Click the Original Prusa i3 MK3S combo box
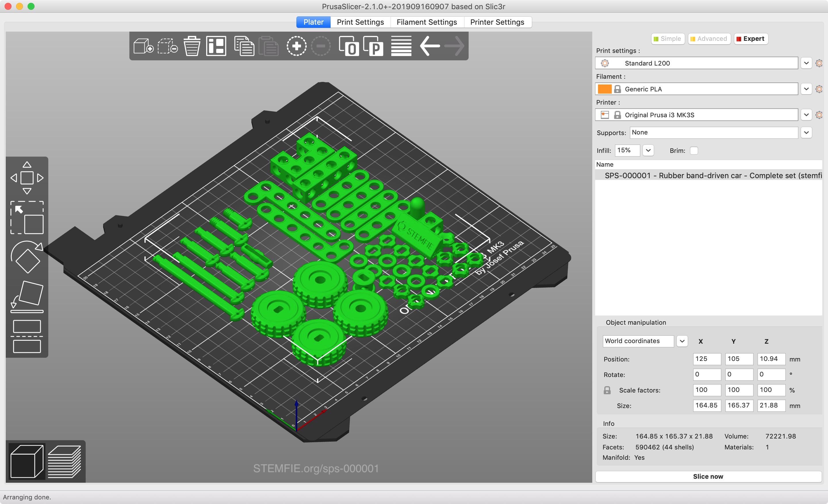 pos(696,115)
